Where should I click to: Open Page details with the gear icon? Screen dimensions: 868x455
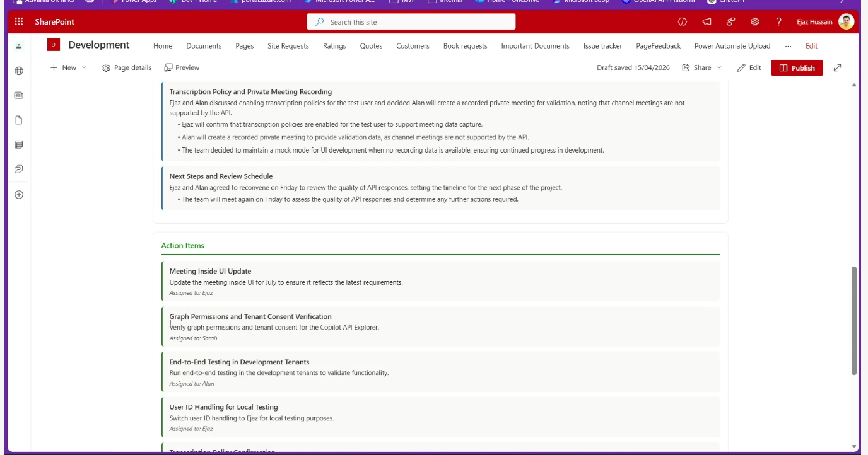pos(127,67)
